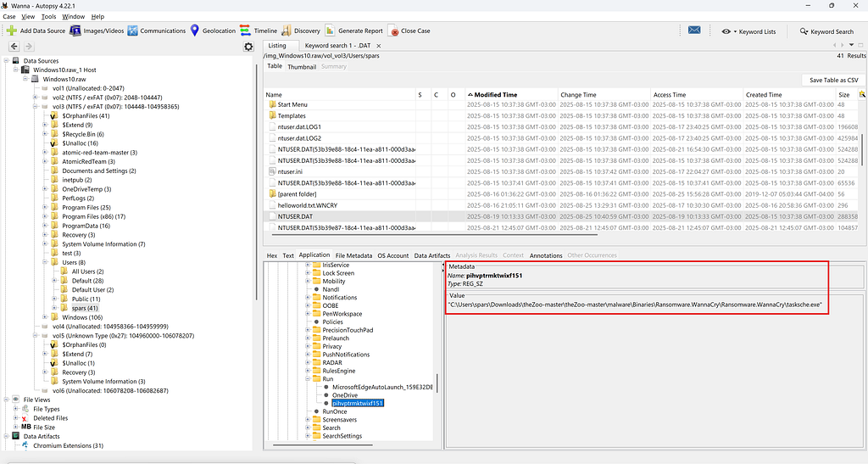Switch to the OS Account tab
The image size is (868, 464).
click(x=393, y=255)
